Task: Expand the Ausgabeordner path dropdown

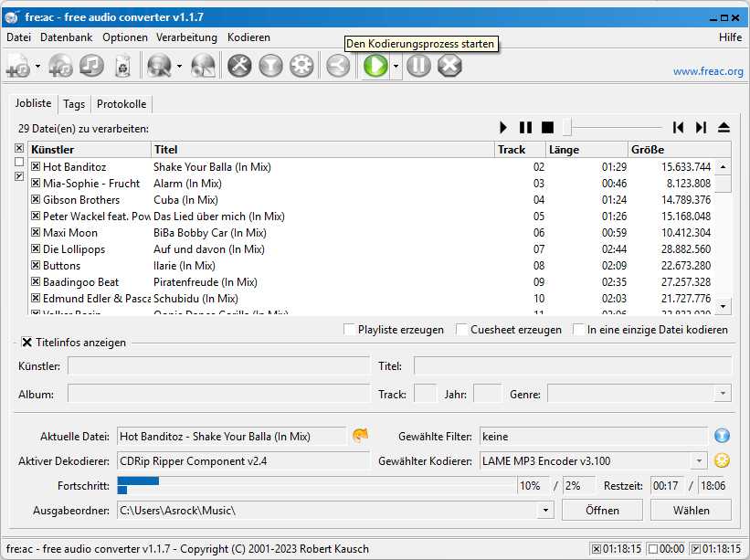Action: coord(545,511)
